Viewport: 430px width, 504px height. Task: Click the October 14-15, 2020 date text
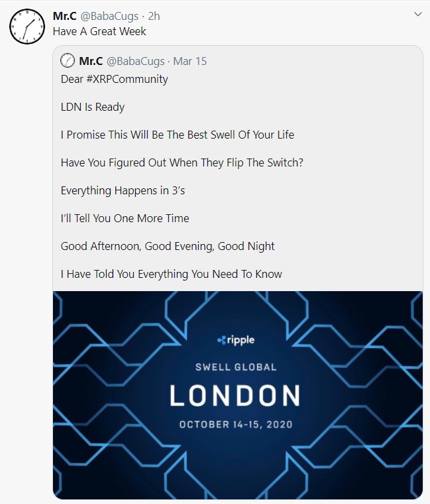tap(235, 424)
